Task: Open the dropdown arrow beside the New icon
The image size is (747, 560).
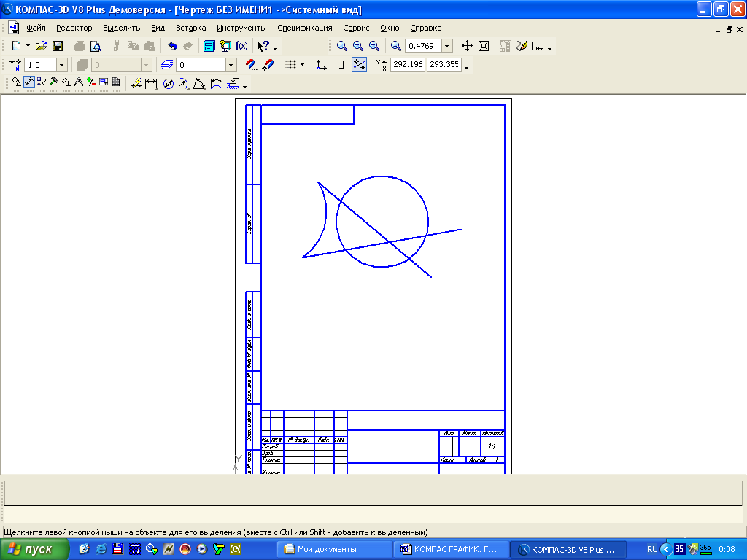Action: [x=28, y=46]
